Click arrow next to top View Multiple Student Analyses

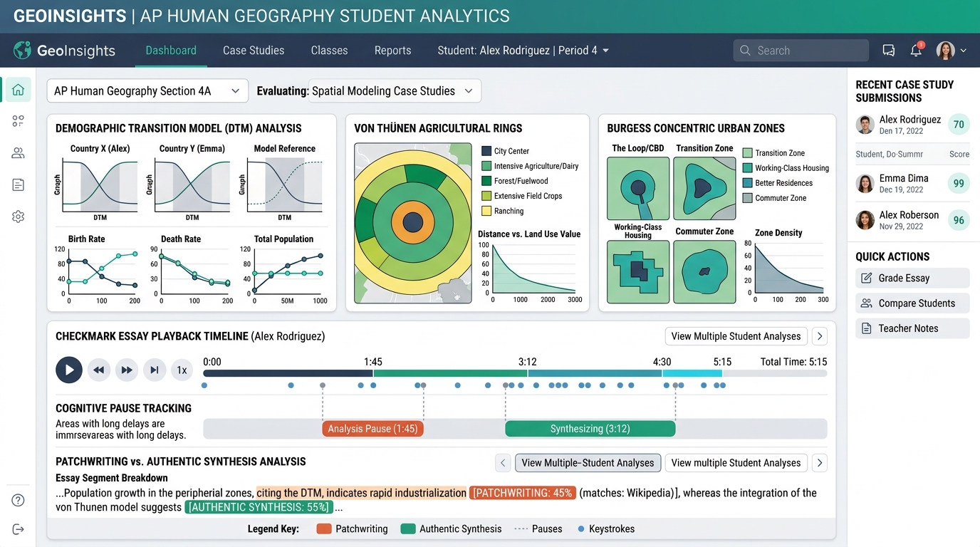coord(819,336)
